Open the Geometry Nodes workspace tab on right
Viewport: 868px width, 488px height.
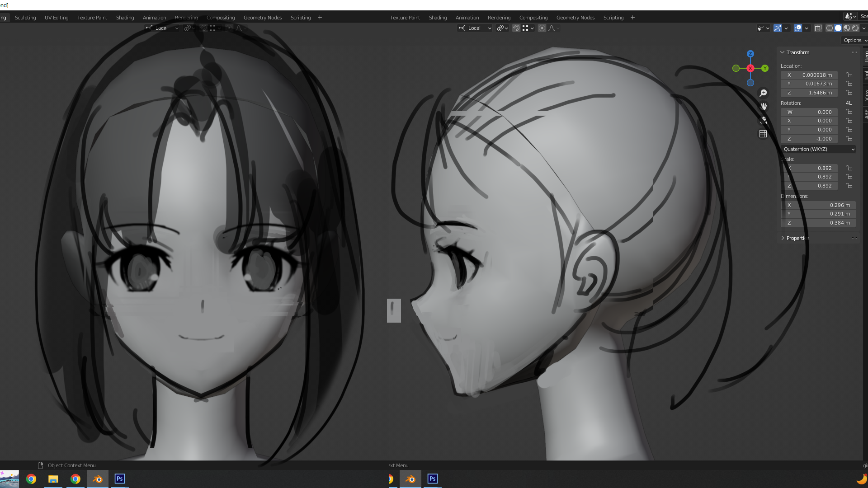point(575,18)
